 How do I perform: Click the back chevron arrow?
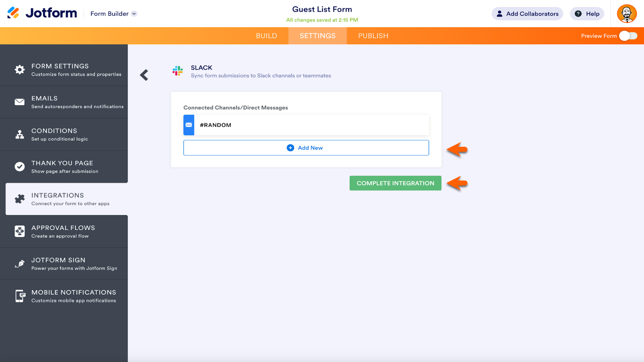(x=144, y=75)
